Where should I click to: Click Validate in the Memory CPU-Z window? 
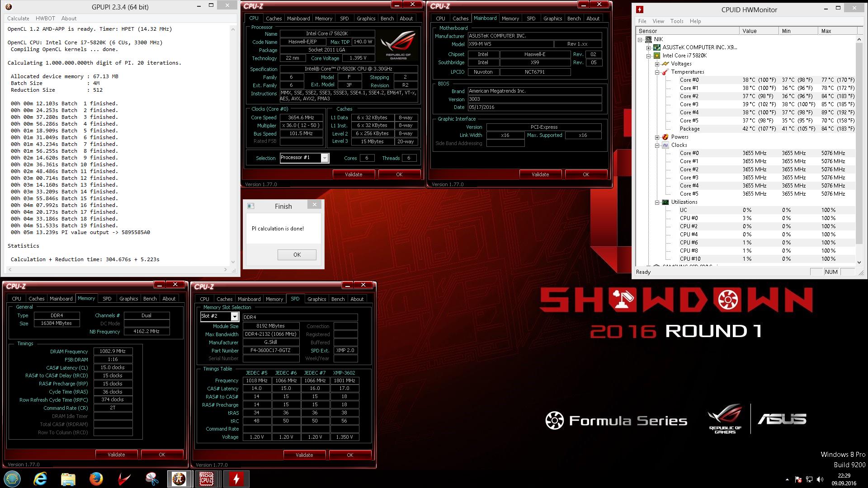click(116, 455)
